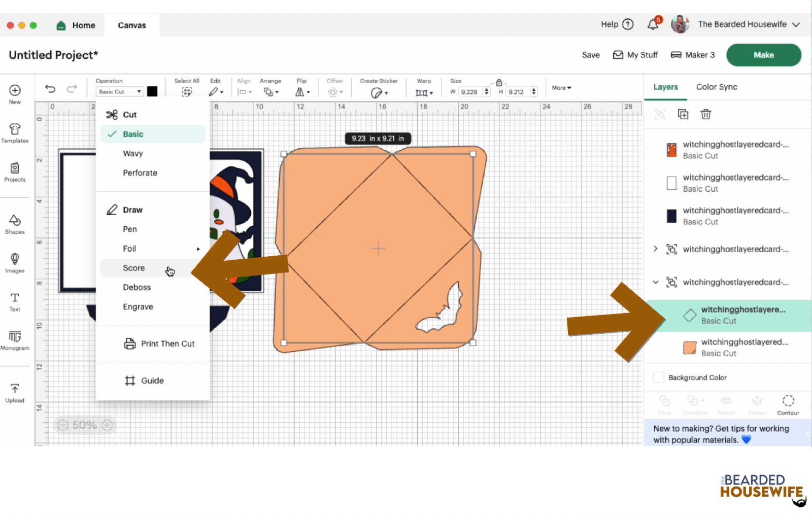
Task: Switch to the Color Sync tab
Action: [717, 87]
